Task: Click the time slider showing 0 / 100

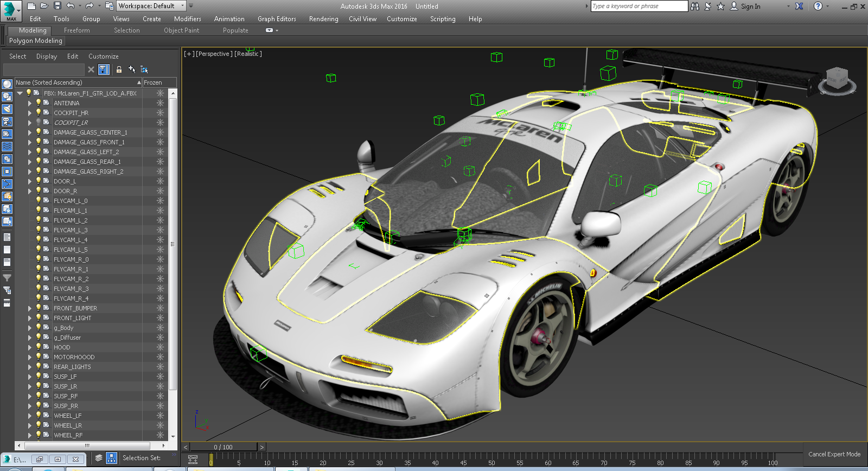Action: click(x=223, y=447)
